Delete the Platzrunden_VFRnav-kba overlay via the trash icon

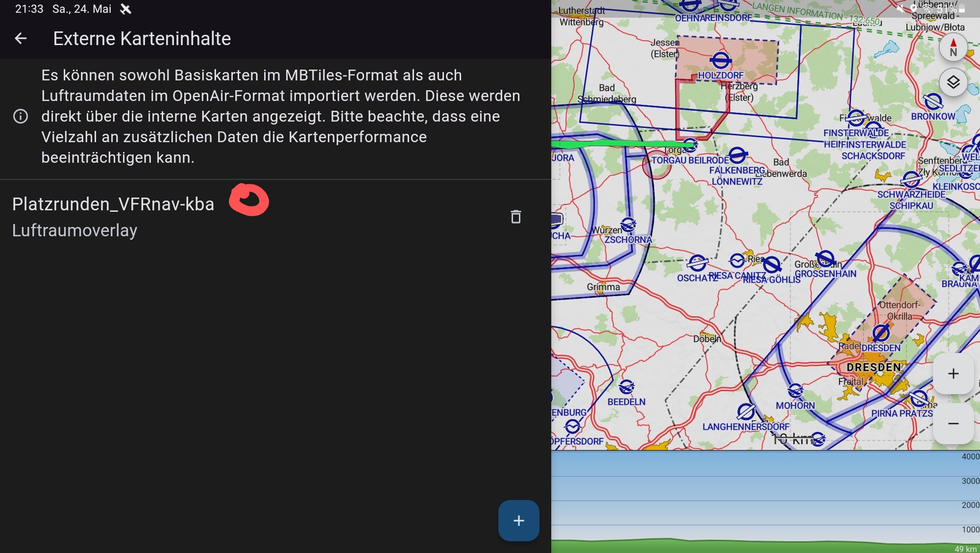click(515, 217)
